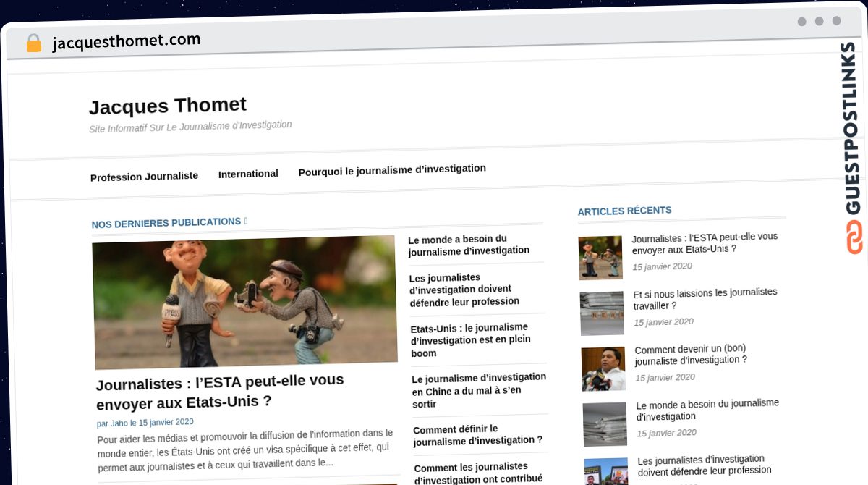
Task: Click the recent-articles ESTA figurines thumbnail
Action: coord(600,258)
